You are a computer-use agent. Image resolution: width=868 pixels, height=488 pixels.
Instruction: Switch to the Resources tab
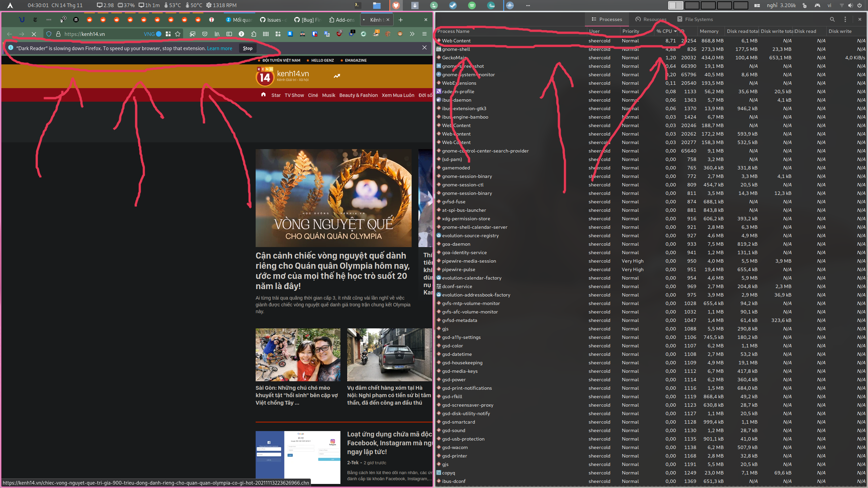coord(651,19)
